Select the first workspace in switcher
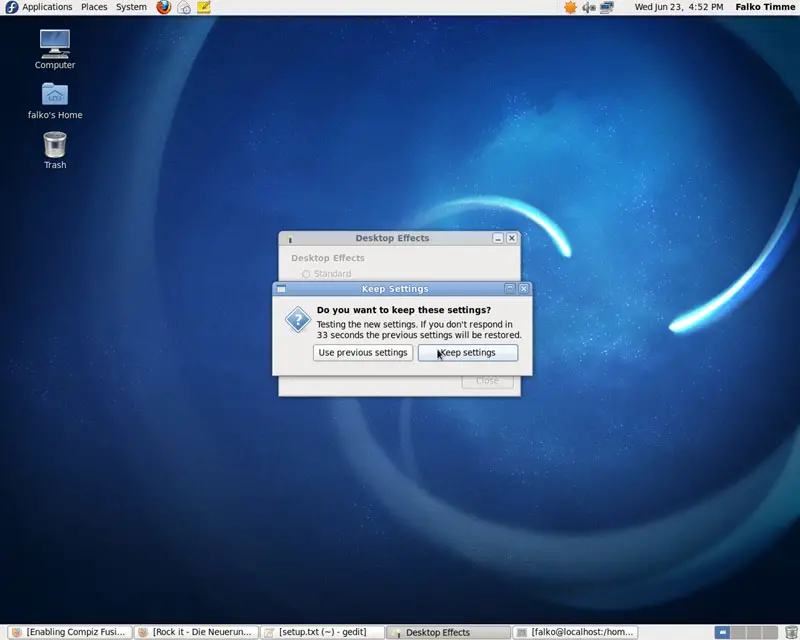 click(722, 632)
